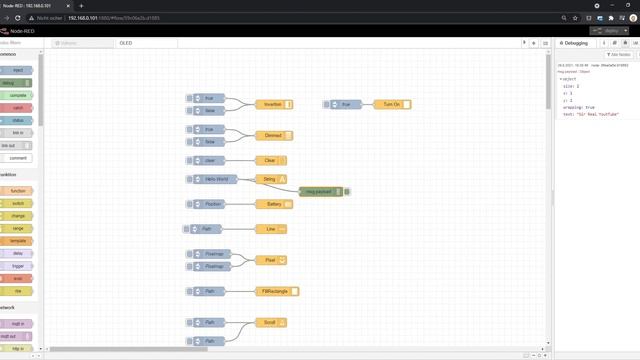
Task: Pick the comment node in the palette
Action: coord(16,158)
